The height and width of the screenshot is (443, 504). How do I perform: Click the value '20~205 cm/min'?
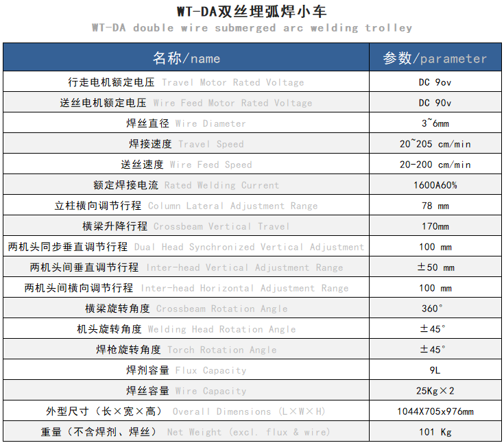tap(435, 144)
